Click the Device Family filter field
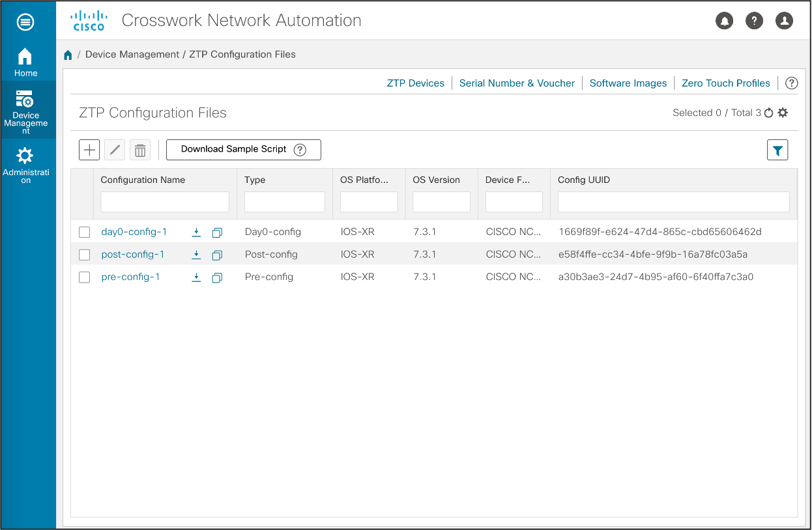This screenshot has width=812, height=530. pyautogui.click(x=514, y=202)
